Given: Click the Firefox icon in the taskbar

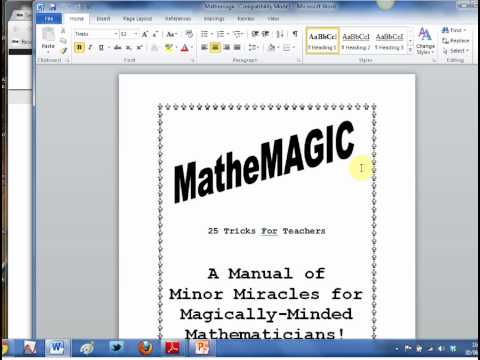Looking at the screenshot, I should [x=145, y=349].
